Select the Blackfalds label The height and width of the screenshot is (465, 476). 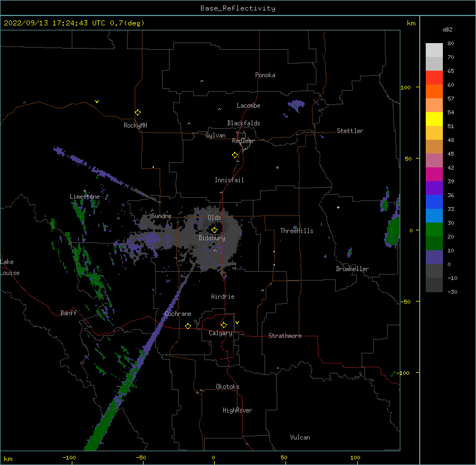click(244, 123)
